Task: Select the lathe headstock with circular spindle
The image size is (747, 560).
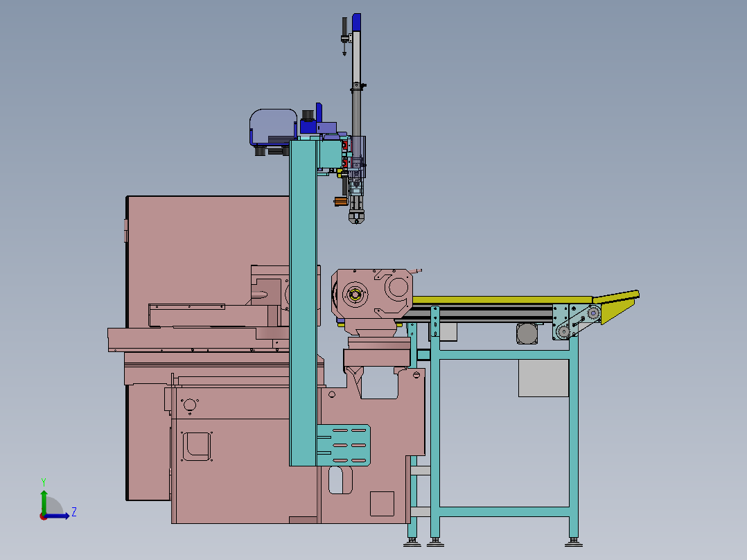Action: 371,295
